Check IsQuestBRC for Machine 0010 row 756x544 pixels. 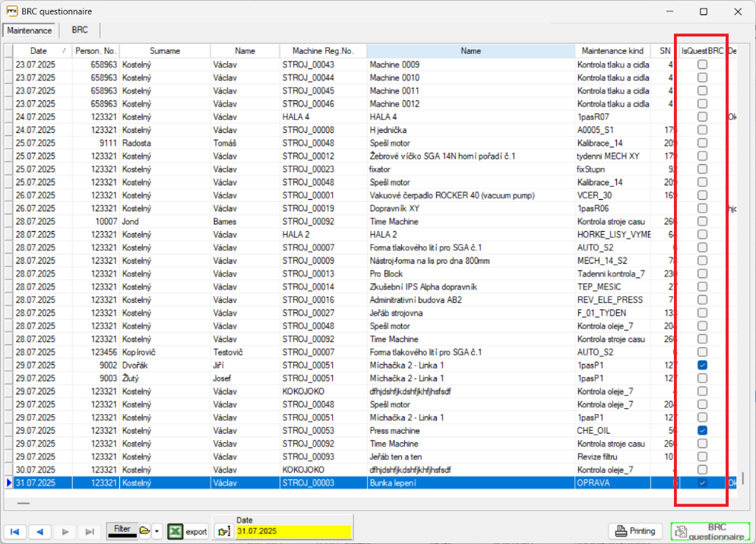[703, 77]
